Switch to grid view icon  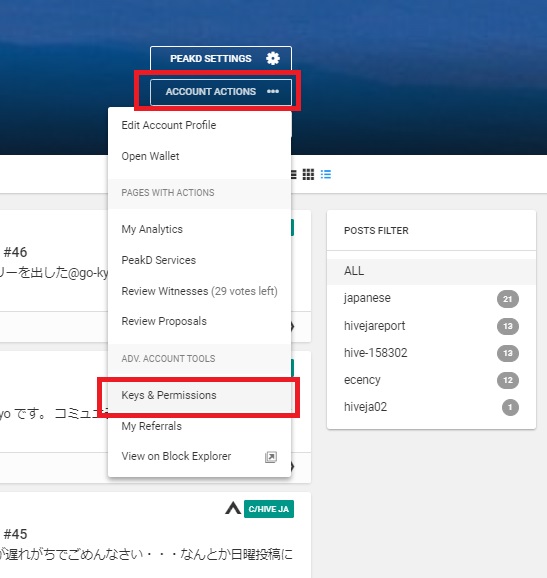point(308,174)
